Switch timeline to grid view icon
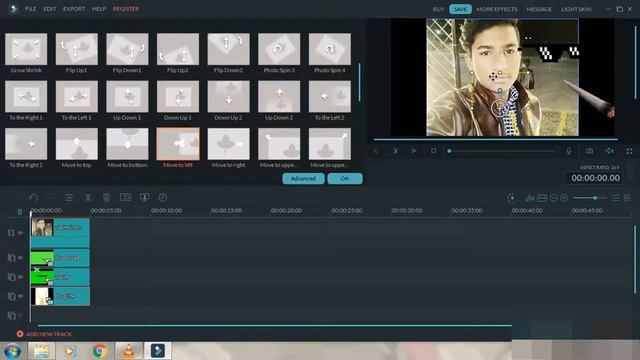Image resolution: width=640 pixels, height=360 pixels. point(627,198)
